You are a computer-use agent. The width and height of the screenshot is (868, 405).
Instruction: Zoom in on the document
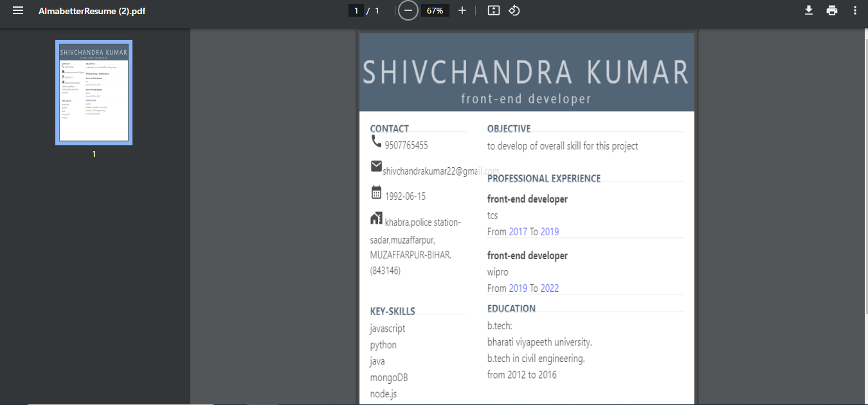462,10
